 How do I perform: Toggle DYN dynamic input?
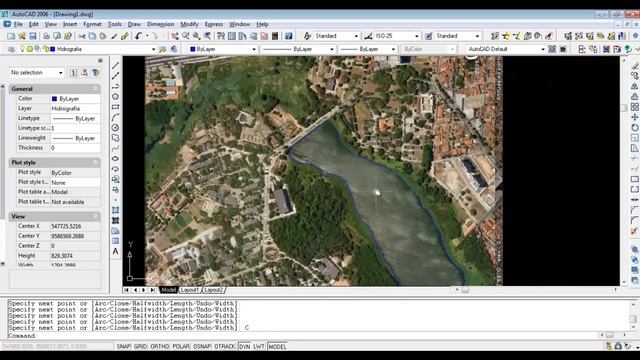(x=244, y=347)
